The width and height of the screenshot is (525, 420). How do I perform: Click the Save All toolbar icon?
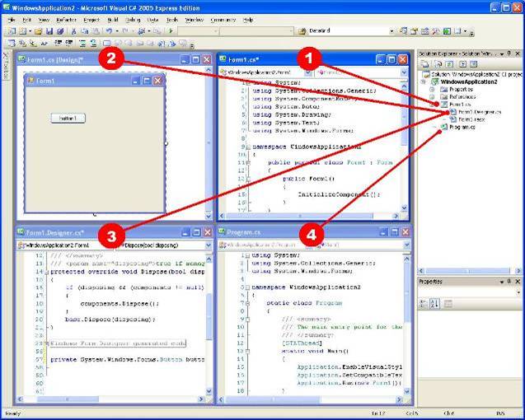click(x=60, y=31)
